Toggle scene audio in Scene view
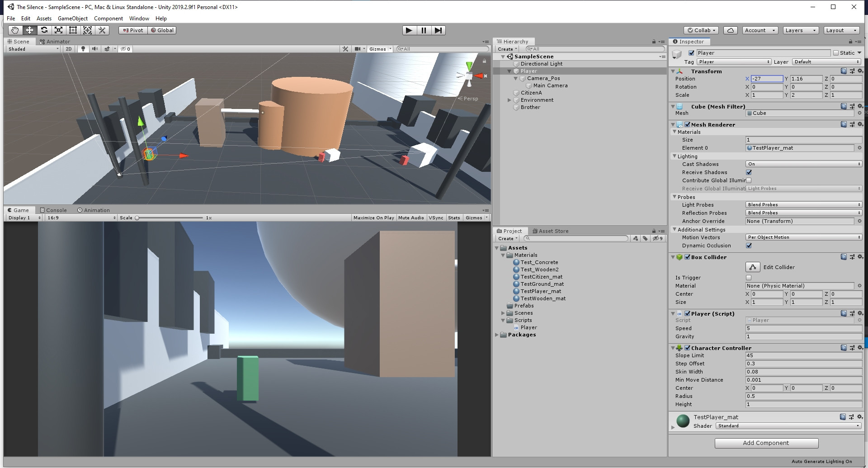868x468 pixels. click(94, 49)
